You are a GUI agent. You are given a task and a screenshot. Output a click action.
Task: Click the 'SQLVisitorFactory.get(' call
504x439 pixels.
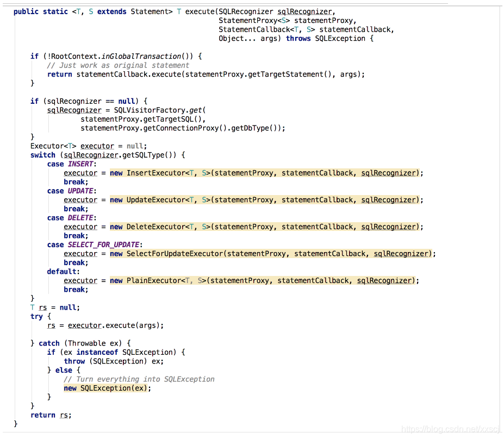point(160,110)
